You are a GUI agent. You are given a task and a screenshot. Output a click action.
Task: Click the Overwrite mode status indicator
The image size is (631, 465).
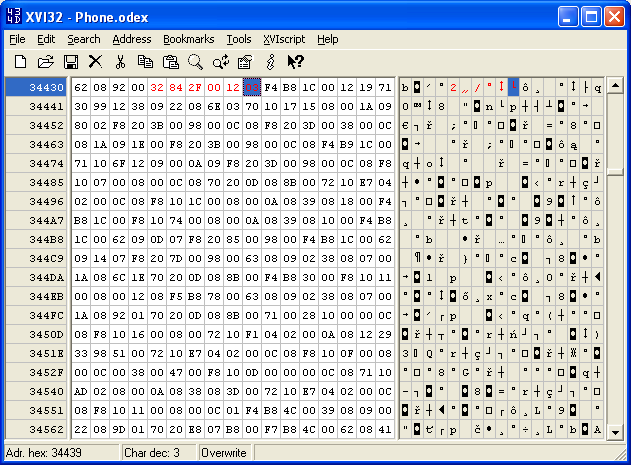point(229,455)
